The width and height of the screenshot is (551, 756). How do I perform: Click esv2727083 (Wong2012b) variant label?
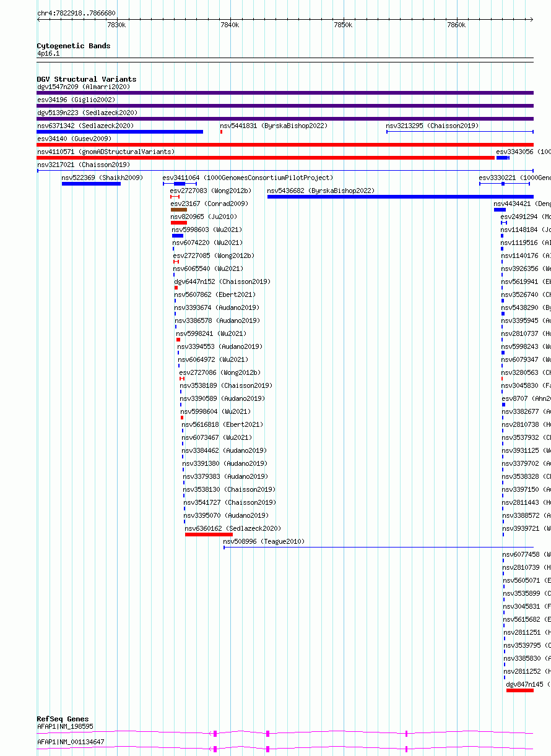[210, 191]
